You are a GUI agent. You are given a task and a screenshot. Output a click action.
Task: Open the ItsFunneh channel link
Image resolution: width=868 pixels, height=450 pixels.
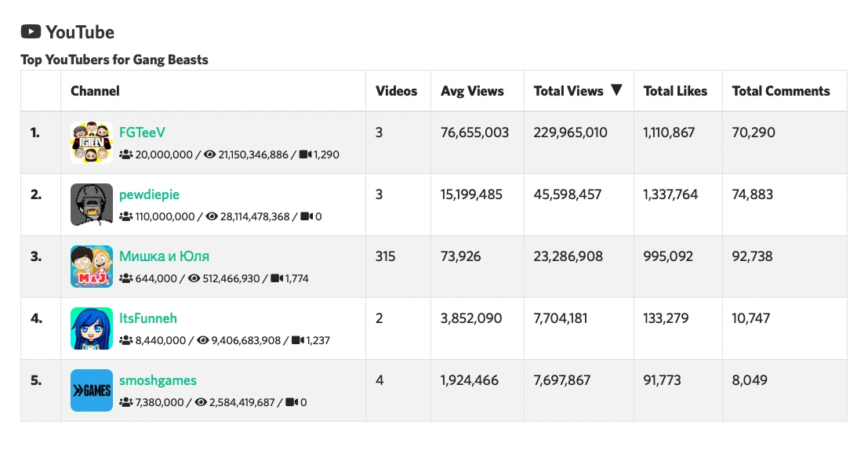pos(147,318)
